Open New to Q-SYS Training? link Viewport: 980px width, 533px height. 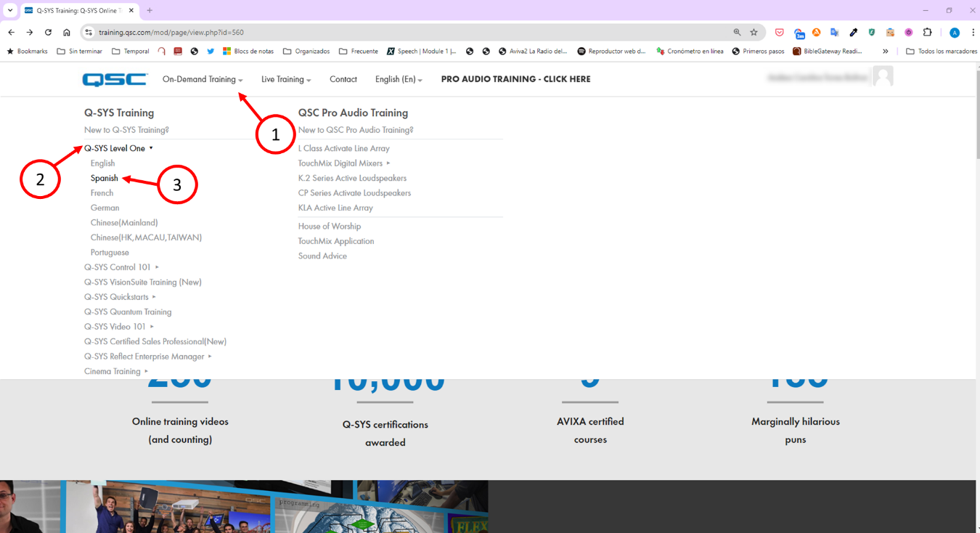126,130
